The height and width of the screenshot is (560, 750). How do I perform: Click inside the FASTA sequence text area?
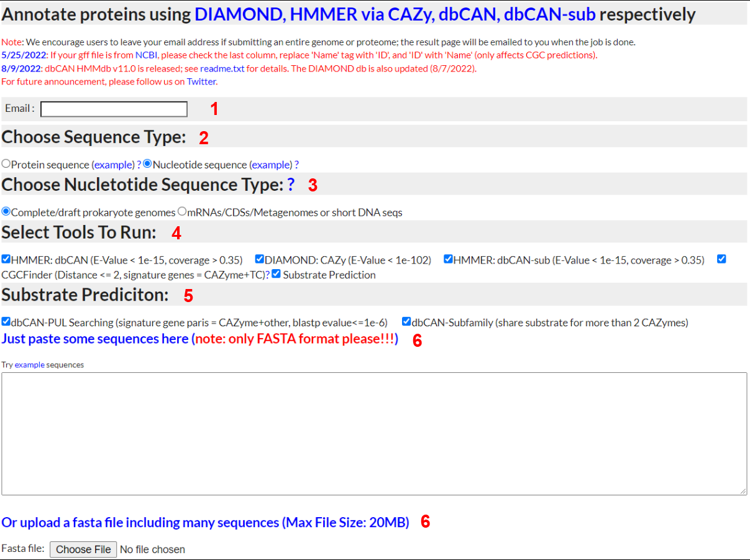pos(374,433)
